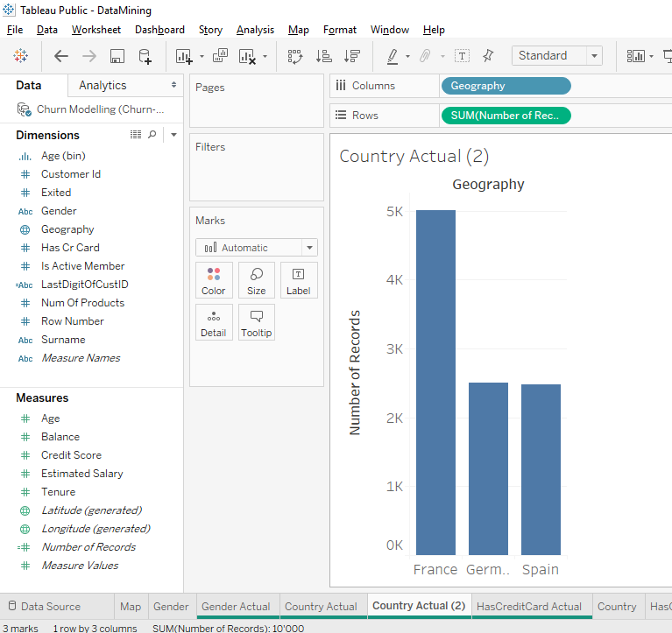Viewport: 672px width, 633px height.
Task: Open the Color marks card
Action: (214, 280)
